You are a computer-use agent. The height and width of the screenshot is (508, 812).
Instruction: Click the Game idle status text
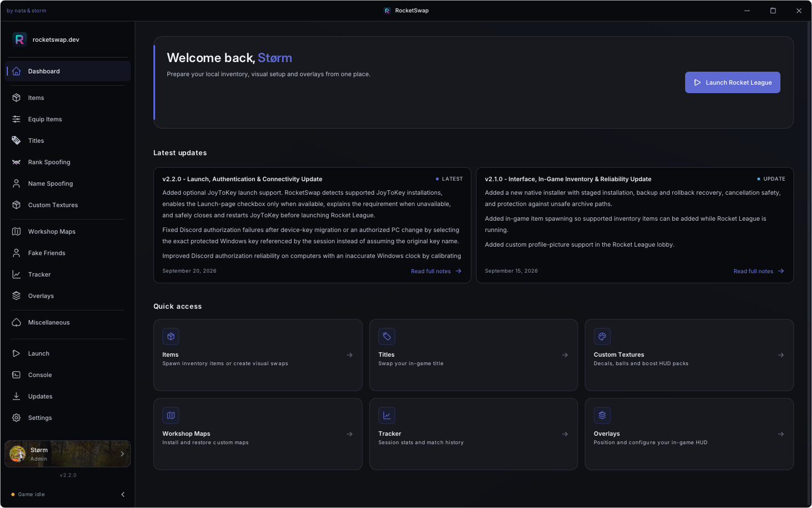coord(32,494)
